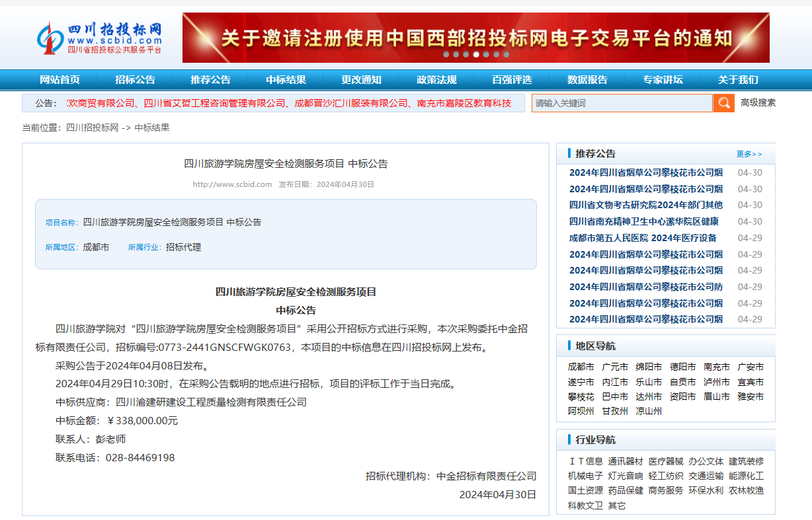Image resolution: width=812 pixels, height=520 pixels.
Task: Open the 医疗器械 industry category
Action: pyautogui.click(x=666, y=461)
